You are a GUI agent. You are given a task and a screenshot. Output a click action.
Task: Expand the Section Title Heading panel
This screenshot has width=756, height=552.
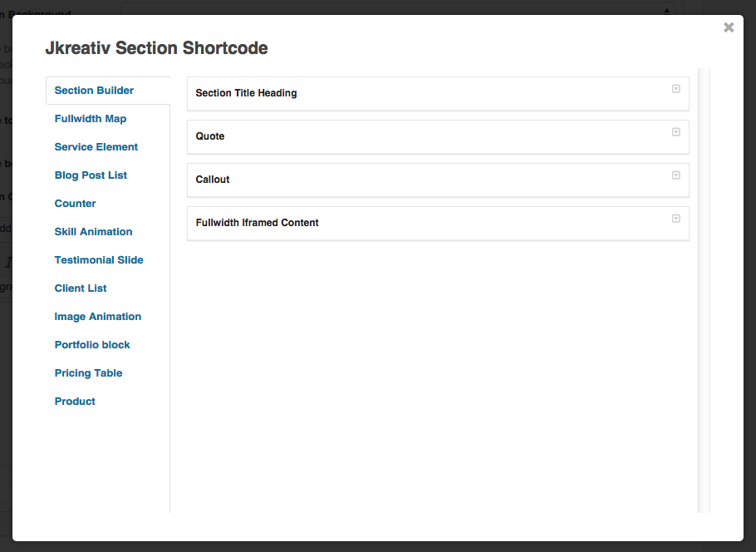[675, 90]
